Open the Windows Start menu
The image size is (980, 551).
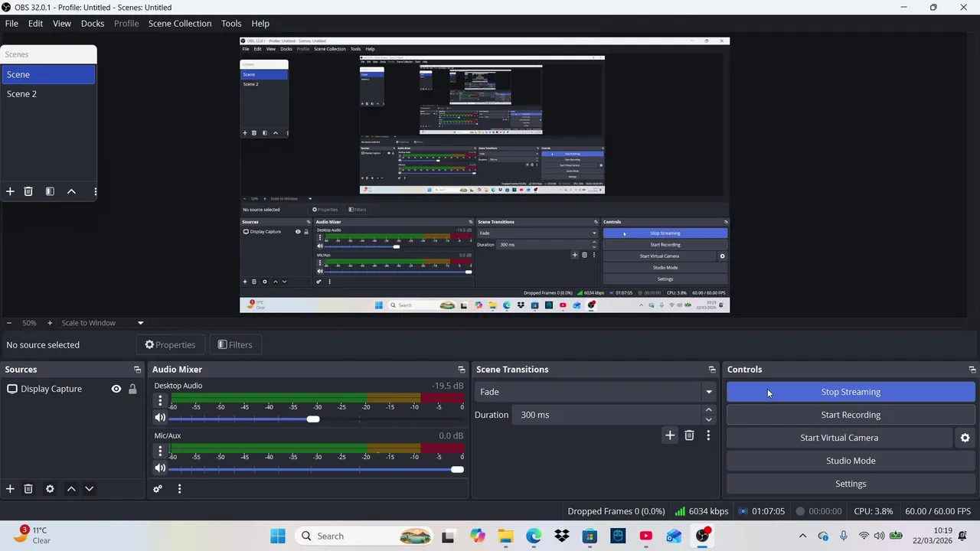[x=278, y=536]
